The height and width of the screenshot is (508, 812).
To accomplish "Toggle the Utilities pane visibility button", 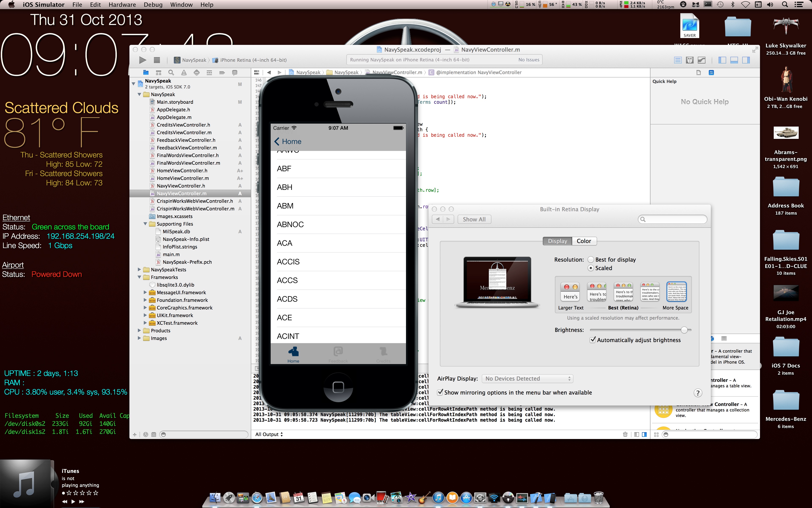I will click(x=746, y=60).
